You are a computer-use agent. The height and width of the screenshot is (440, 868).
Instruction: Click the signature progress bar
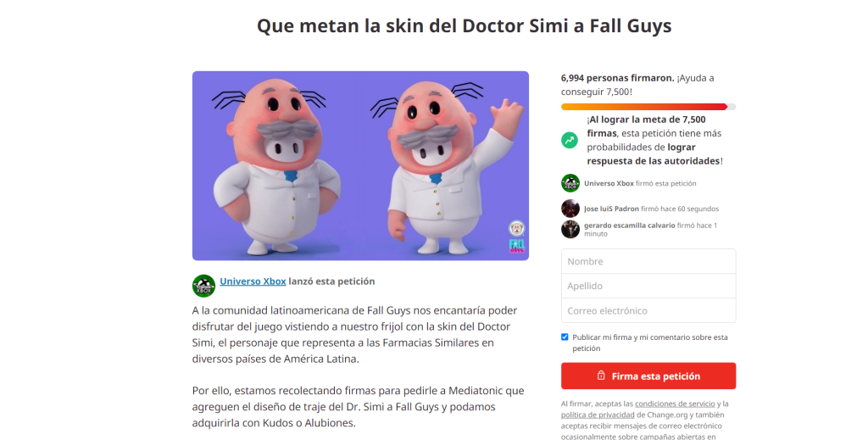click(x=648, y=107)
